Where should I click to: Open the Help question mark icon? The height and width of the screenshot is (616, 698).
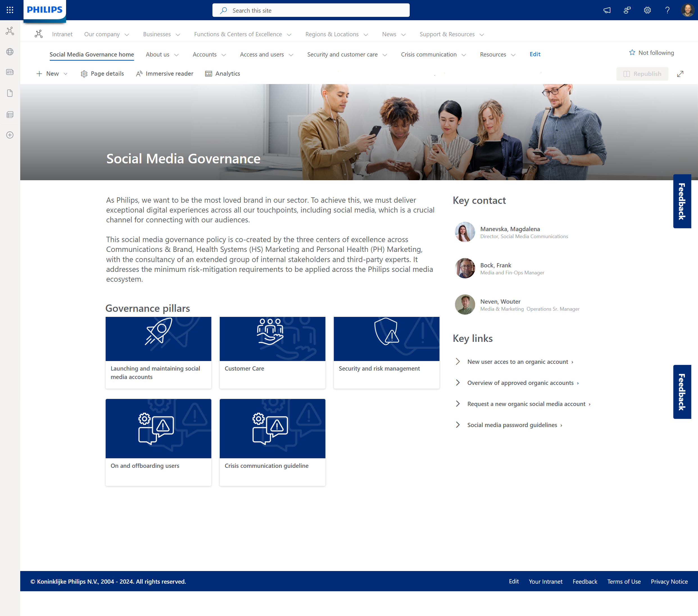(667, 10)
